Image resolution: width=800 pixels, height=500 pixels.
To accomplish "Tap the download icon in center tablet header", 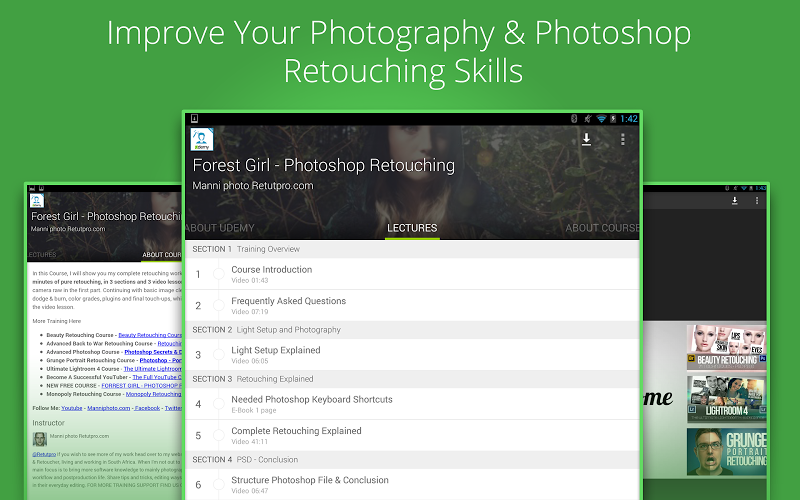I will pos(586,139).
